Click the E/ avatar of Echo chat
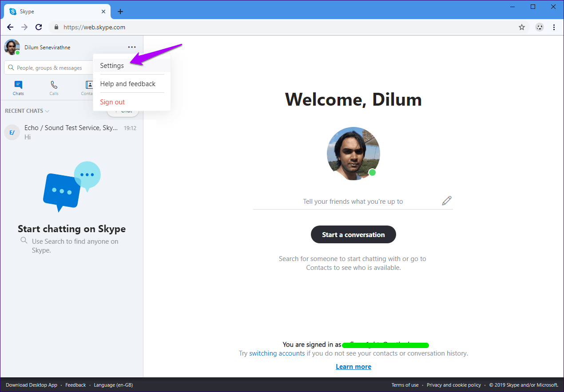Image resolution: width=564 pixels, height=392 pixels. click(x=12, y=132)
